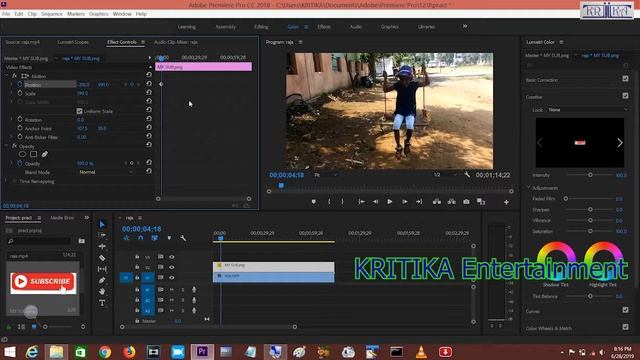The height and width of the screenshot is (360, 640).
Task: Click Export Frame camera icon
Action: tap(466, 202)
